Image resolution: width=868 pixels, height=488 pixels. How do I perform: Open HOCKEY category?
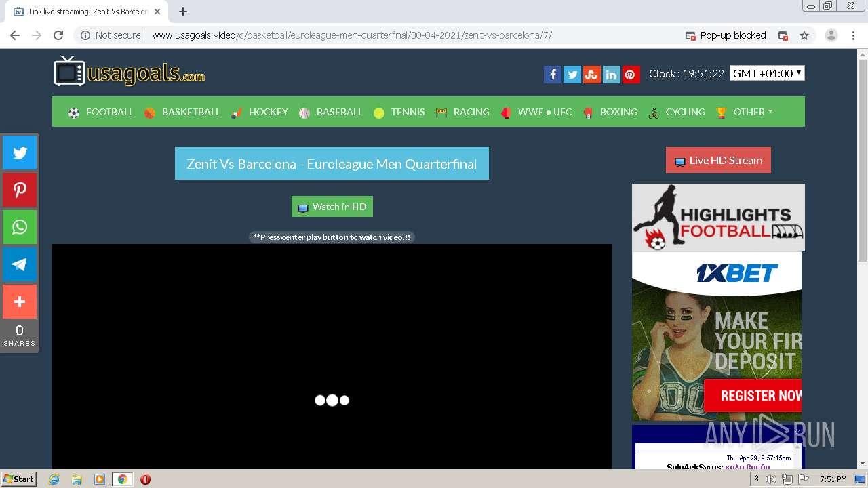coord(260,112)
